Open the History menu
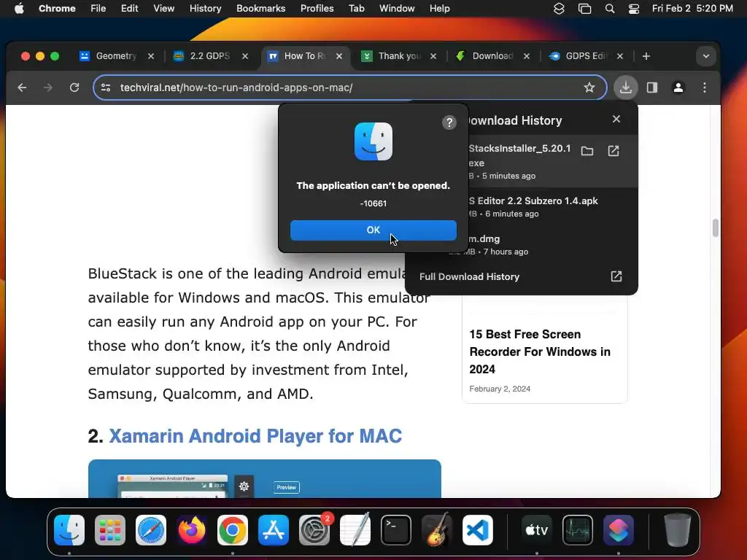747x560 pixels. coord(205,8)
